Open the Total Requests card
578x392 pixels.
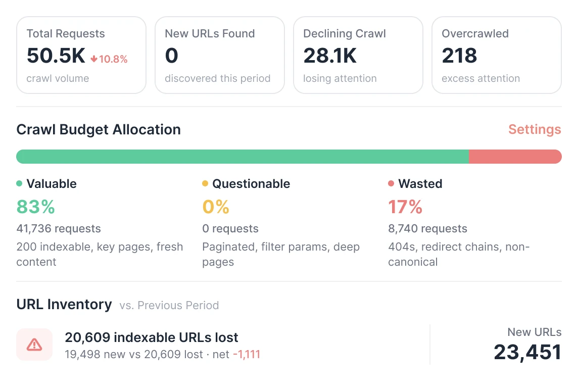[x=81, y=55]
